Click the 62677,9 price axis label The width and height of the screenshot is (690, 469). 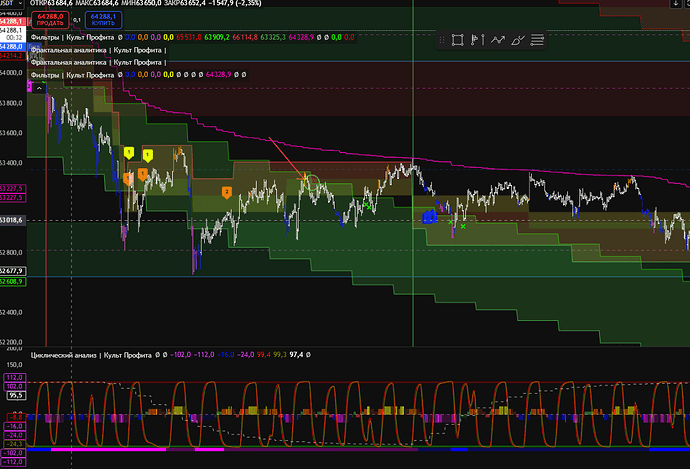[13, 271]
